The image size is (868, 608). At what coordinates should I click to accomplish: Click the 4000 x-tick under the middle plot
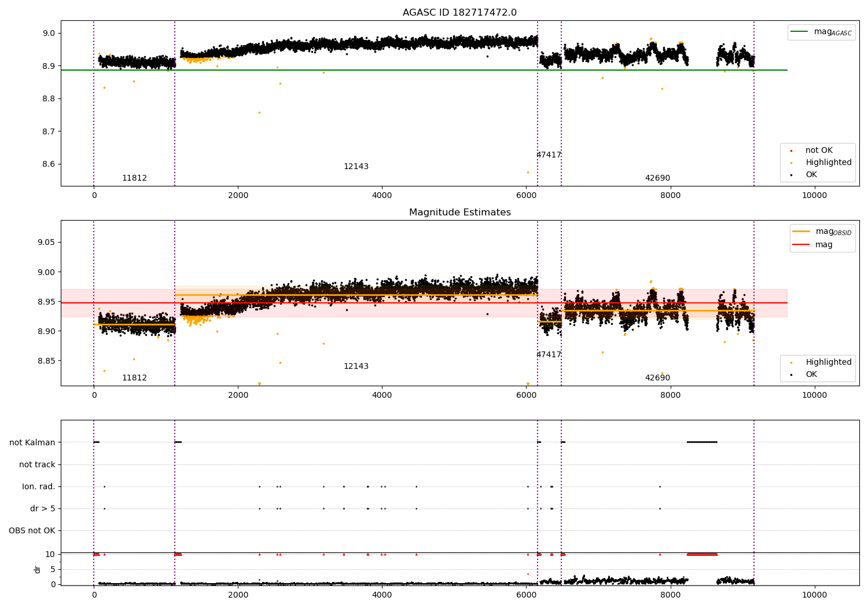[382, 395]
